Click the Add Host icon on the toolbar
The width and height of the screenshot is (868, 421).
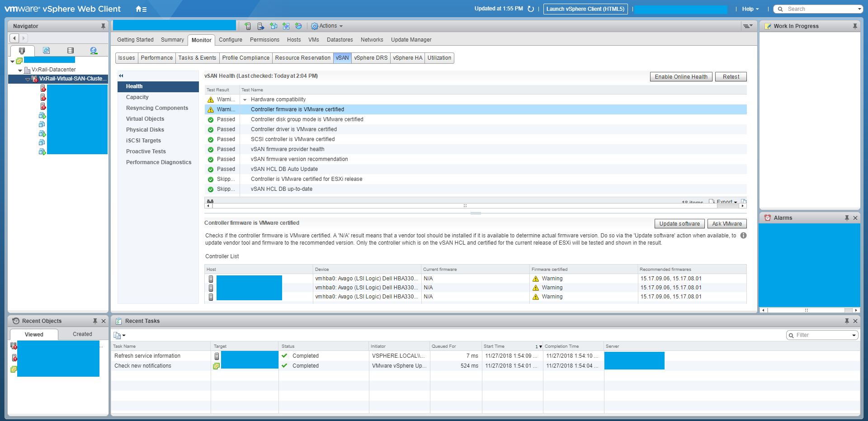[x=248, y=26]
